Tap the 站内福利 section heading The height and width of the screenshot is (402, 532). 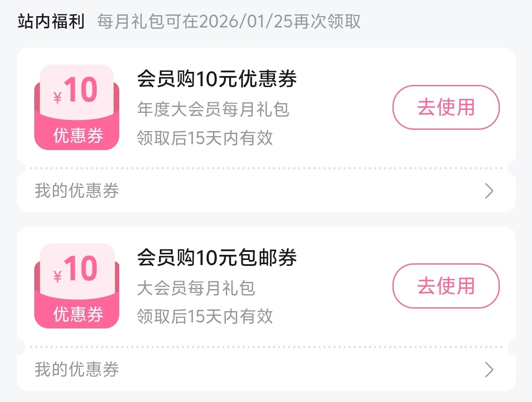tap(51, 22)
